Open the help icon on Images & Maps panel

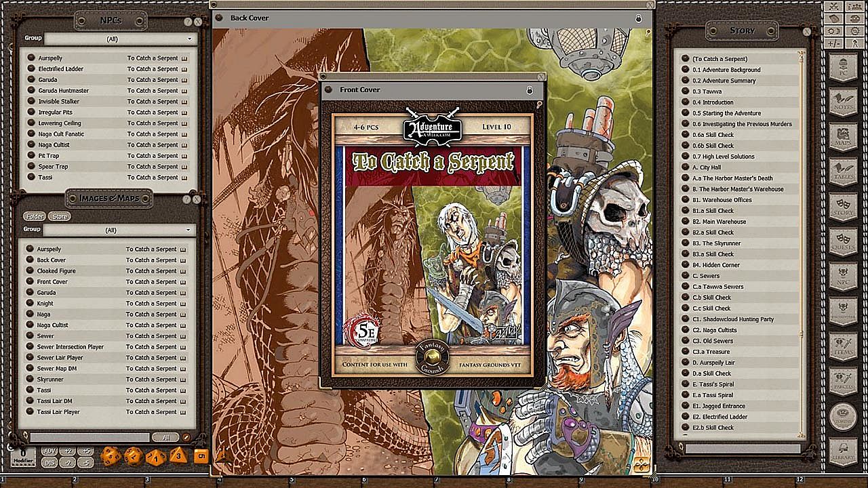[x=187, y=200]
